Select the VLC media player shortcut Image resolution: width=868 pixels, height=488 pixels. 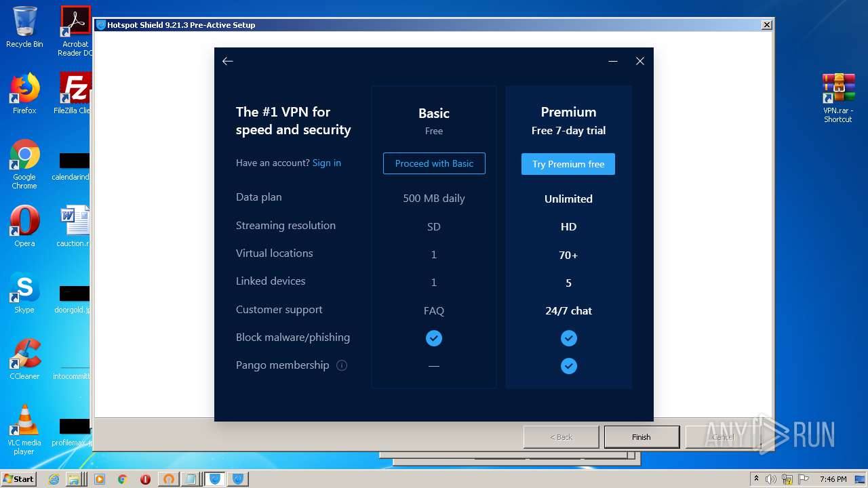tap(24, 430)
